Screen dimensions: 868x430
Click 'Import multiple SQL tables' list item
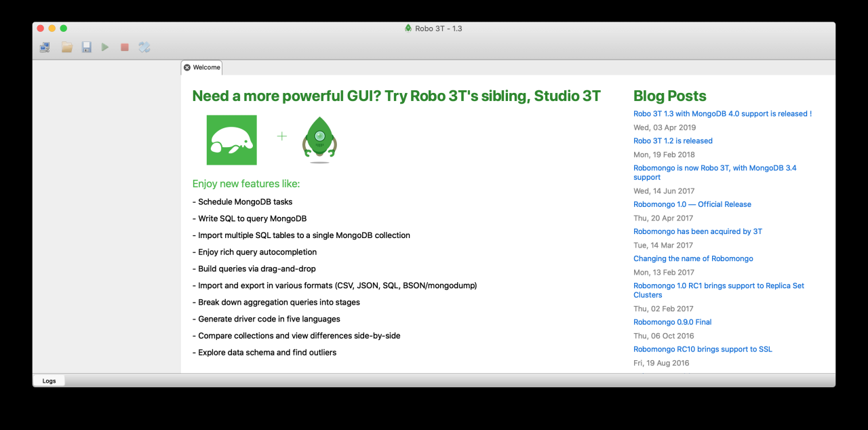click(301, 235)
